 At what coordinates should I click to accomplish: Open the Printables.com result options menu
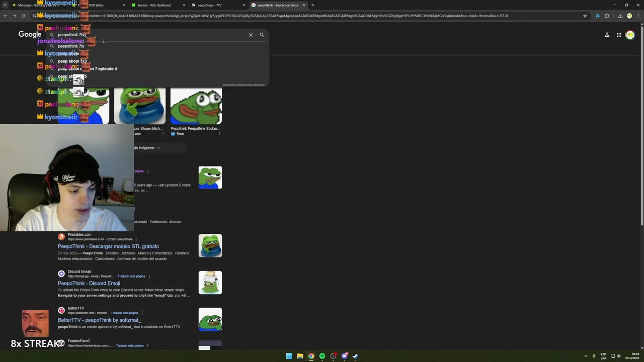(136, 239)
